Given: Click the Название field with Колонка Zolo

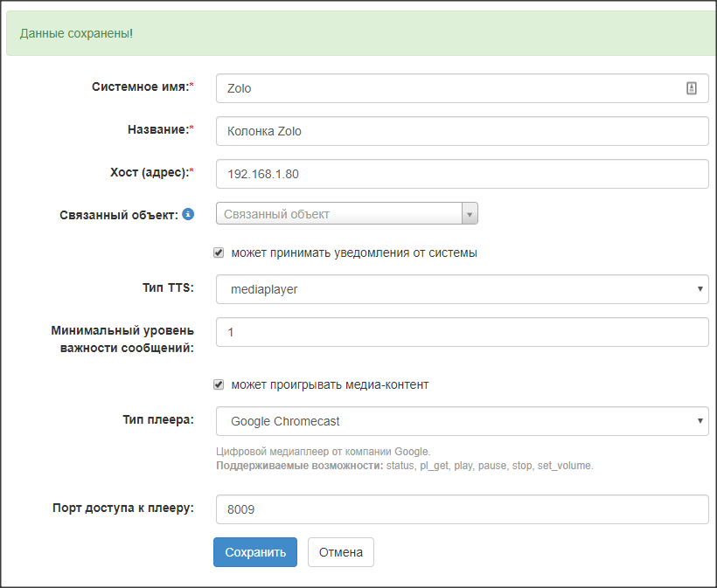Looking at the screenshot, I should point(462,131).
